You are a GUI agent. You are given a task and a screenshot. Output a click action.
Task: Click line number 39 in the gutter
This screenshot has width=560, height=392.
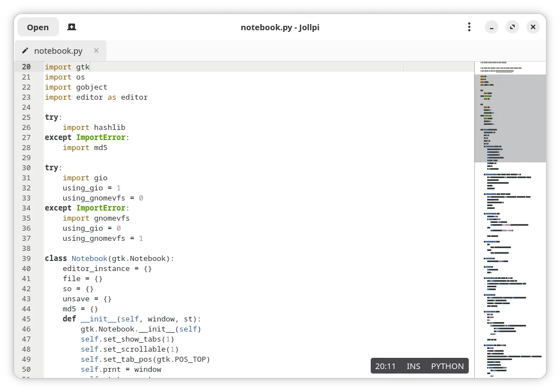26,259
